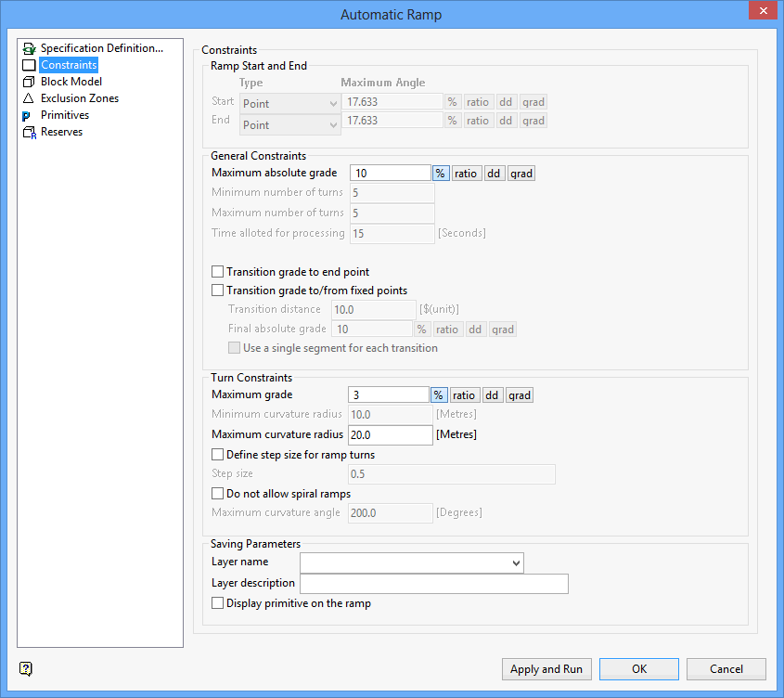Open the Start Type dropdown
This screenshot has width=784, height=698.
click(x=290, y=104)
